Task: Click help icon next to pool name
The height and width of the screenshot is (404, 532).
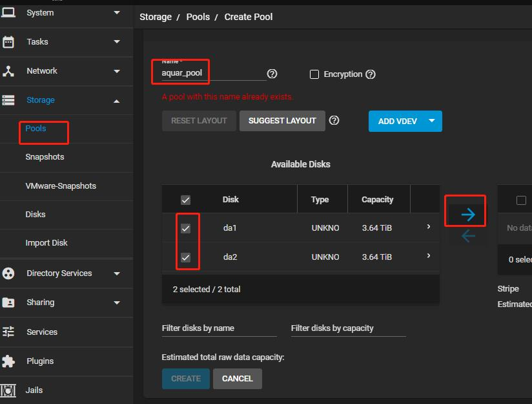Action: click(x=272, y=74)
